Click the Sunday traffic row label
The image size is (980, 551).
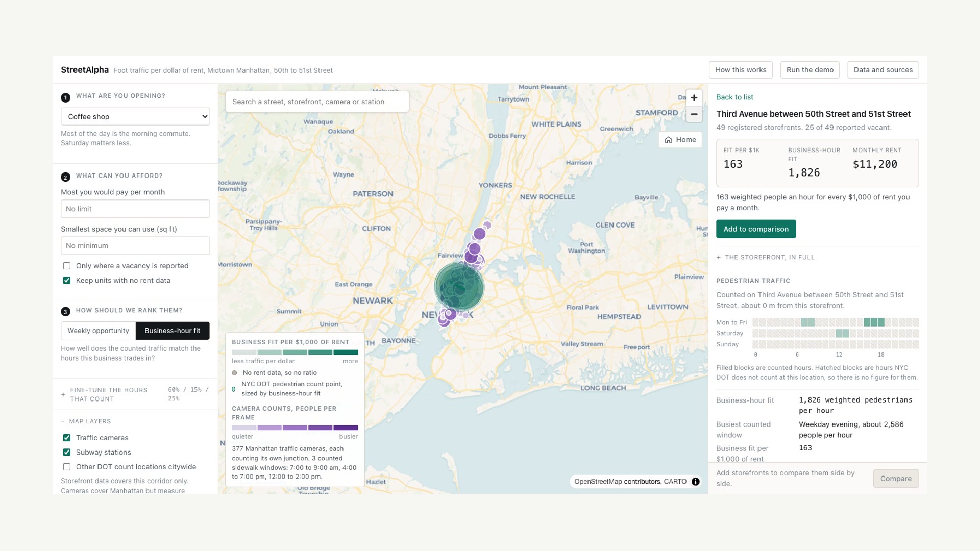tap(727, 344)
